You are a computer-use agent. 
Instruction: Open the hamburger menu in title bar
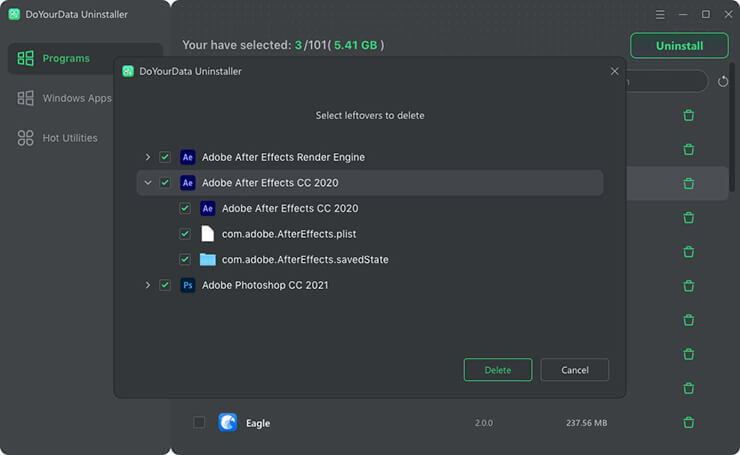pos(660,15)
